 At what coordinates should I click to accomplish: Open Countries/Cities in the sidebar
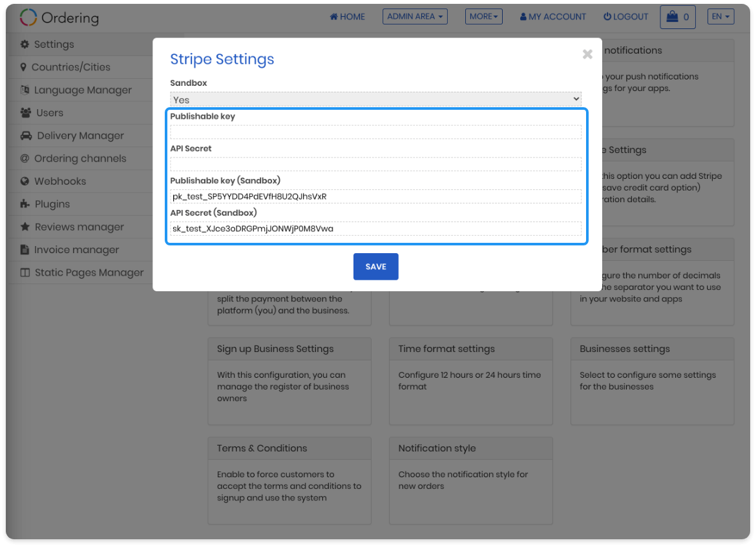81,67
